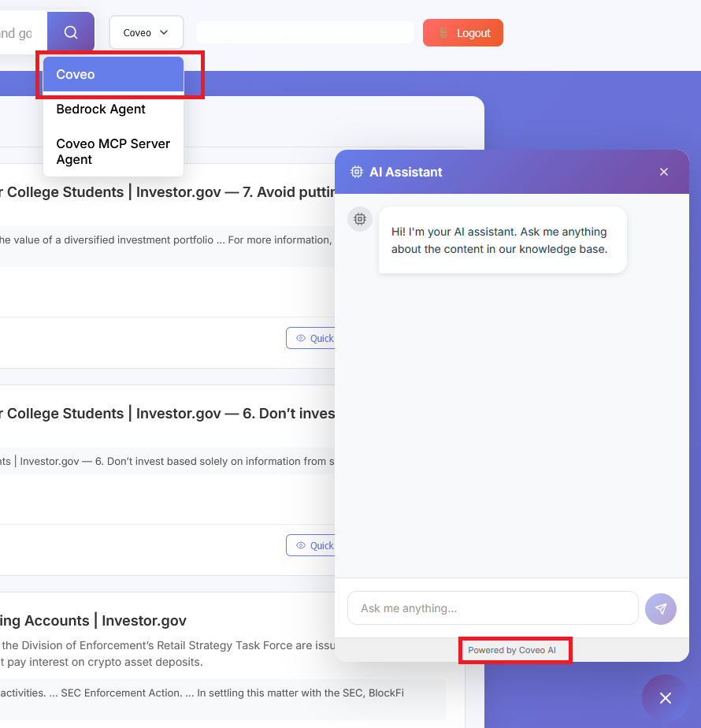Choose Coveo MCP Server Agent from the list

coord(113,151)
